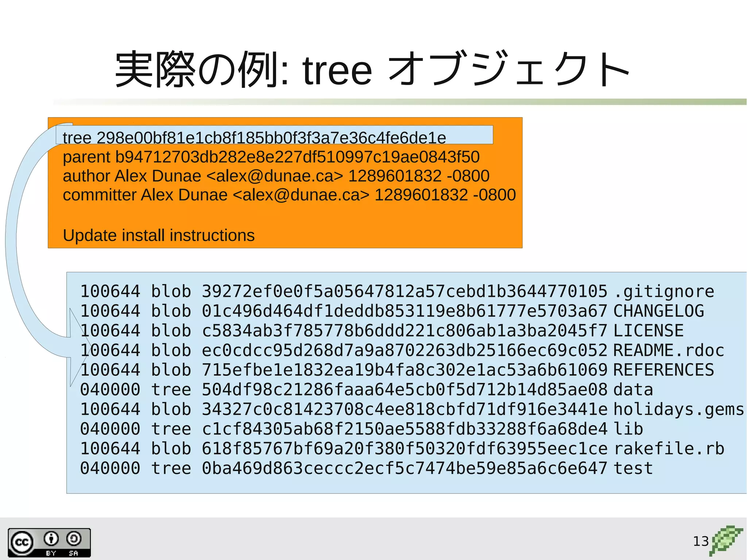747x560 pixels.
Task: Click the committer Alex Dunae line
Action: coord(289,195)
